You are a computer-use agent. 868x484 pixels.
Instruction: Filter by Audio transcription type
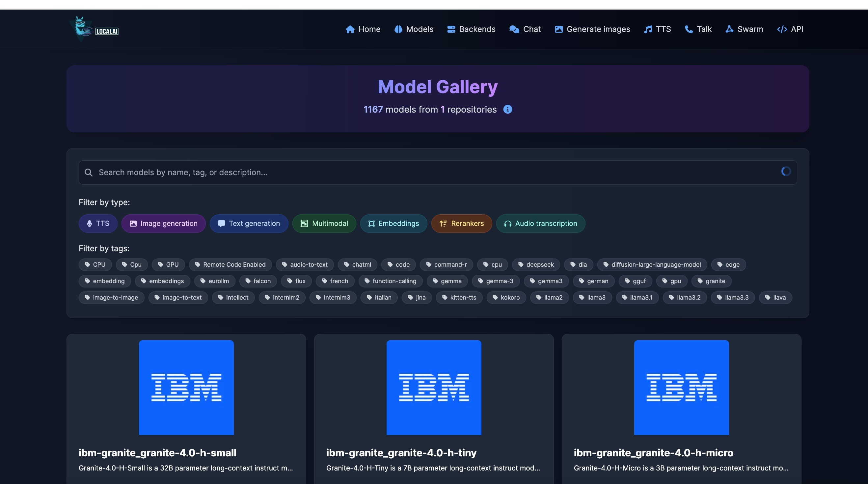pyautogui.click(x=540, y=224)
